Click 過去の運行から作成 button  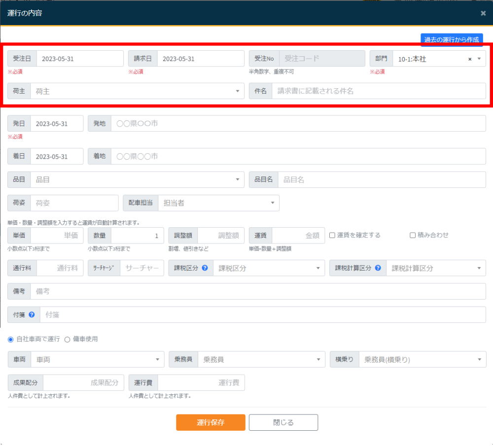(x=452, y=39)
